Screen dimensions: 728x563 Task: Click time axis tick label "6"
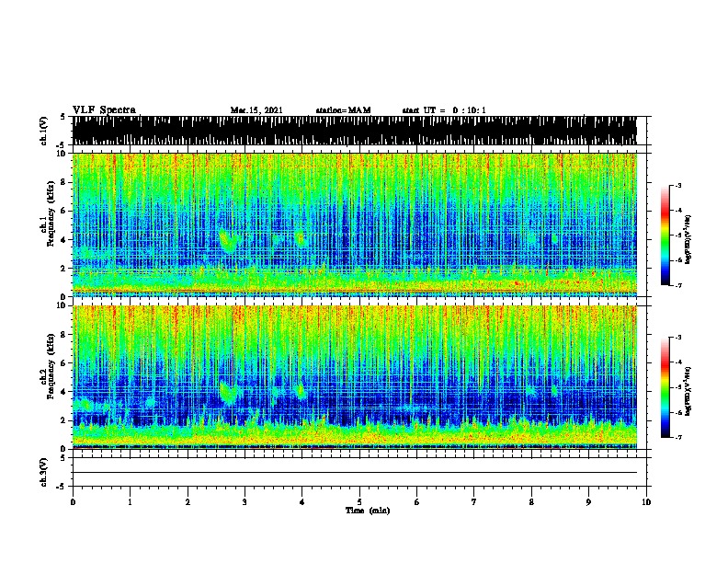tap(417, 502)
